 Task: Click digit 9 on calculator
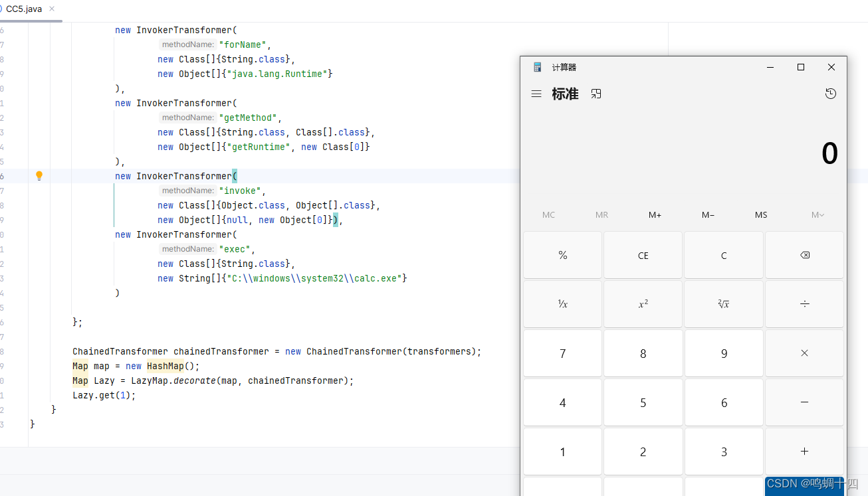[x=724, y=353]
